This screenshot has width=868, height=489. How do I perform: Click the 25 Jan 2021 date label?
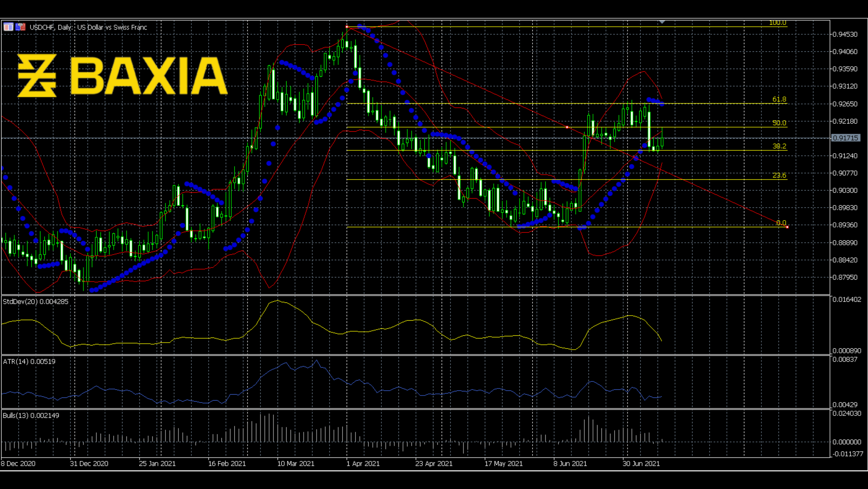pos(157,464)
